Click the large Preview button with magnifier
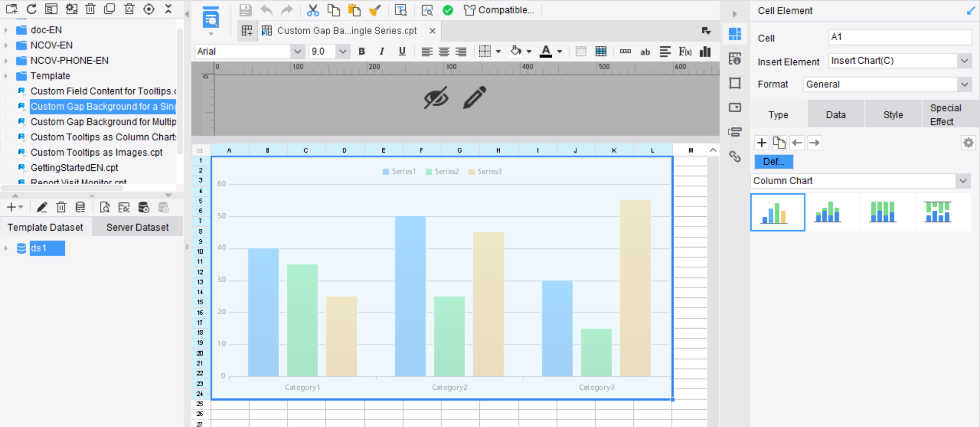Screen dimensions: 980x427 pos(211,18)
